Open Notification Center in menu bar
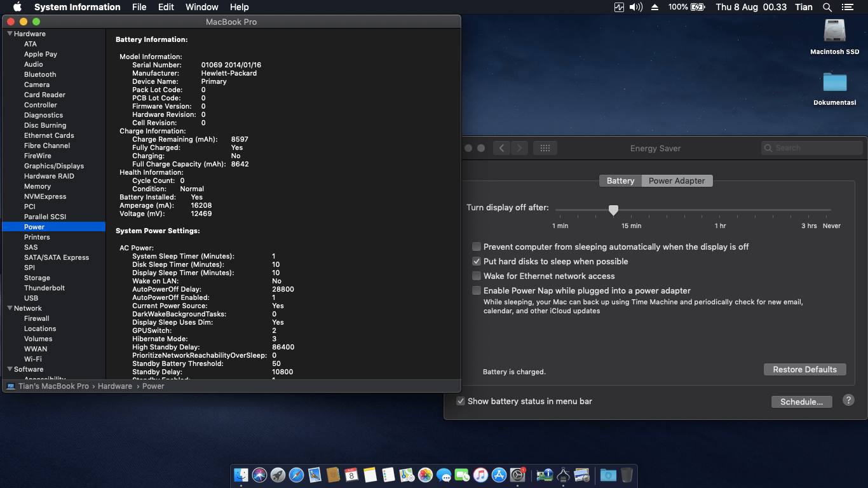This screenshot has height=488, width=868. click(x=847, y=7)
